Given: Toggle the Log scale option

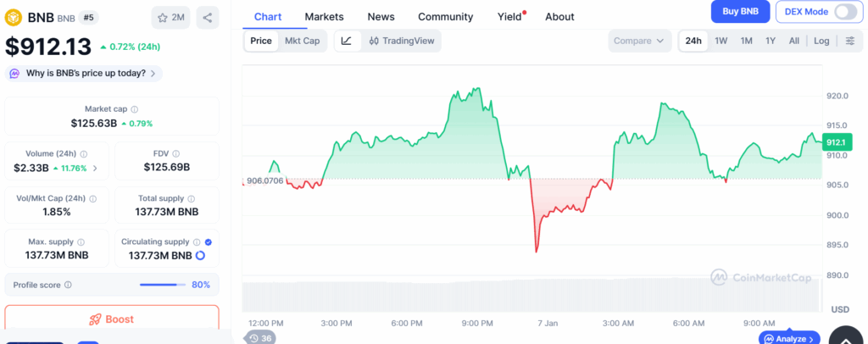Looking at the screenshot, I should 821,41.
